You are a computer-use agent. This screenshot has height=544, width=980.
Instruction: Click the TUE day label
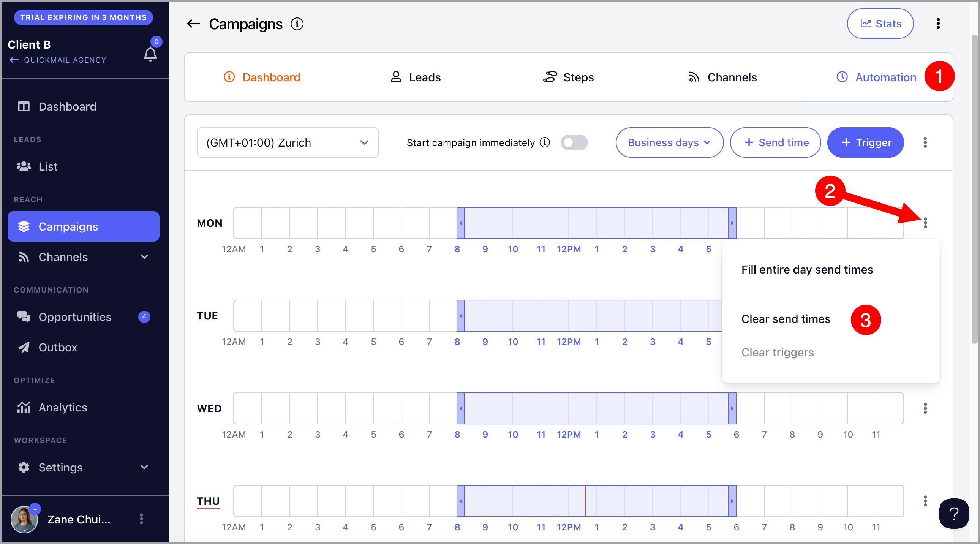207,316
